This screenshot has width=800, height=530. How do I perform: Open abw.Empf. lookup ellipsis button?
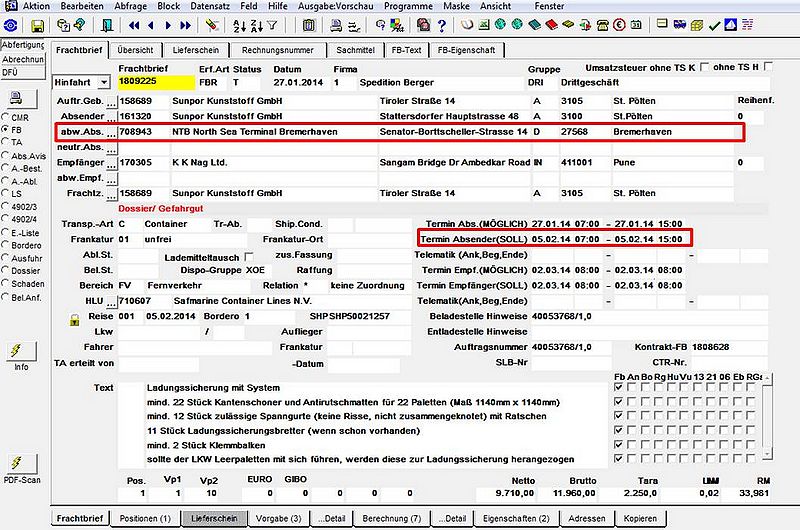click(111, 179)
